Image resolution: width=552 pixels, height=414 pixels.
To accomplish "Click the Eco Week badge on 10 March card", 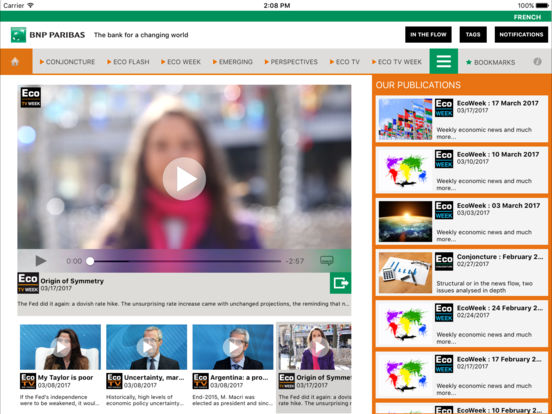I will [444, 159].
